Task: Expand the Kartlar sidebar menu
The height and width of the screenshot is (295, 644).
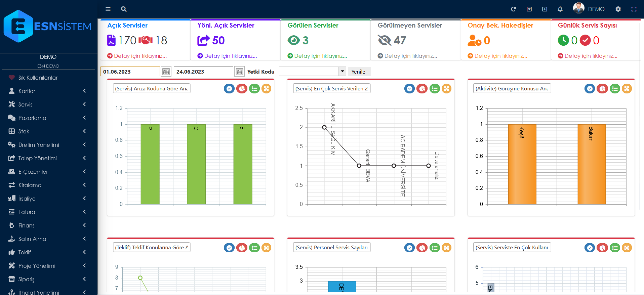Action: (48, 91)
